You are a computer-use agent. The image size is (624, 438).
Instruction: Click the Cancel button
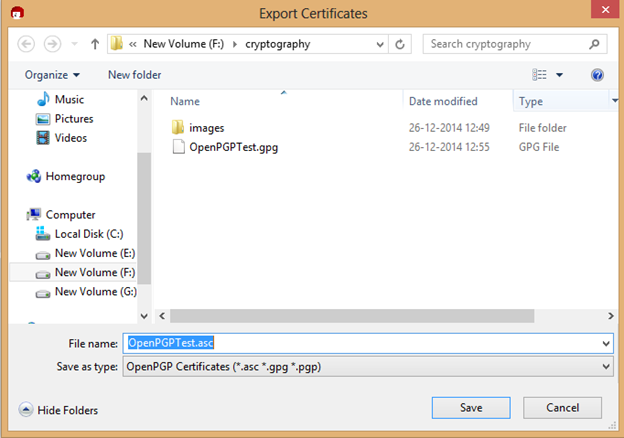[x=563, y=408]
